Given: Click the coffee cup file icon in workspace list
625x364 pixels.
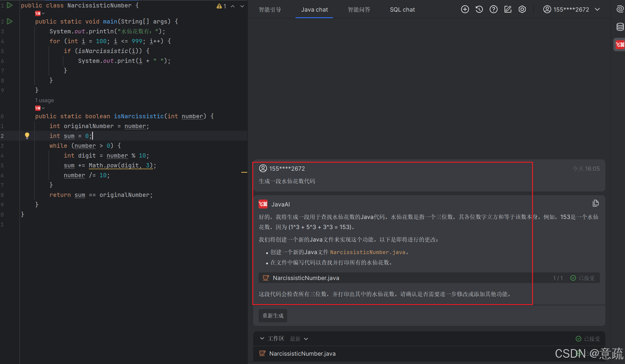Looking at the screenshot, I should tap(262, 353).
